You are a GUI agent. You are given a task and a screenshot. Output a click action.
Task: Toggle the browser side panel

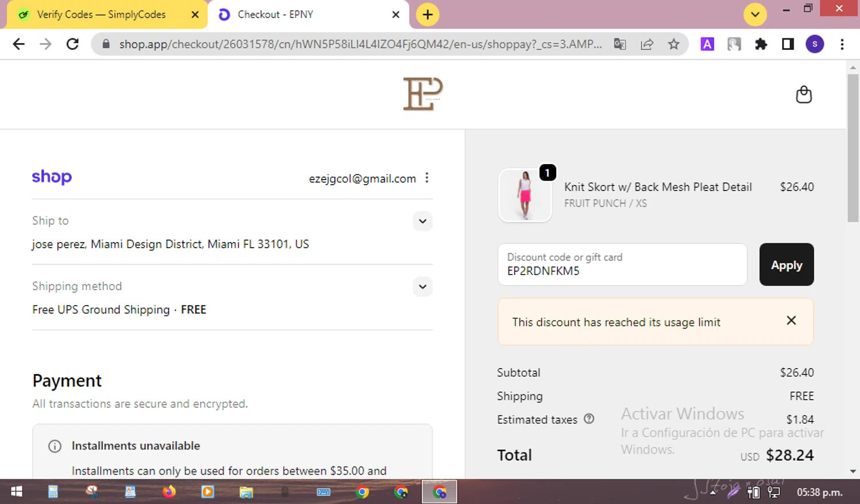[x=788, y=44]
